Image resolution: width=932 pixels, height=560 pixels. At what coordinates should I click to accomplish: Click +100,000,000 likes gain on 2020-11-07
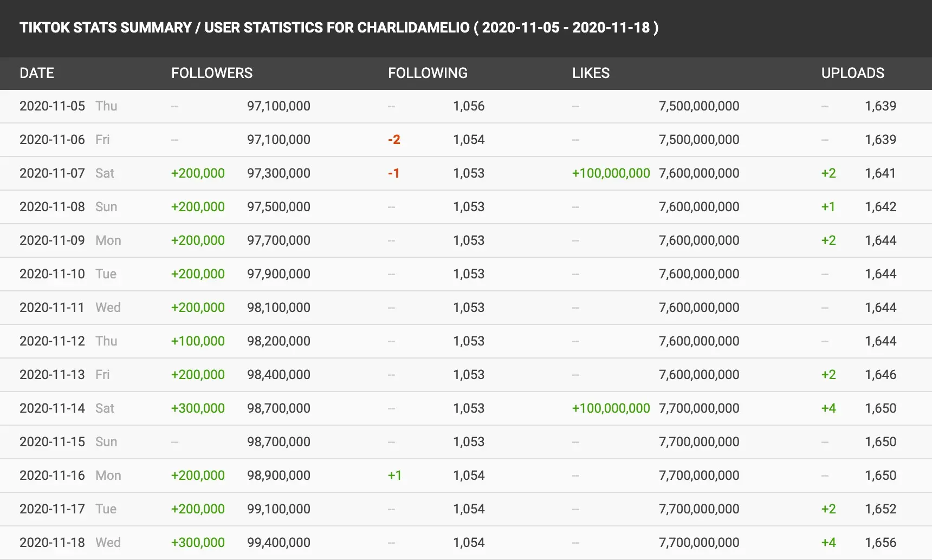coord(611,173)
